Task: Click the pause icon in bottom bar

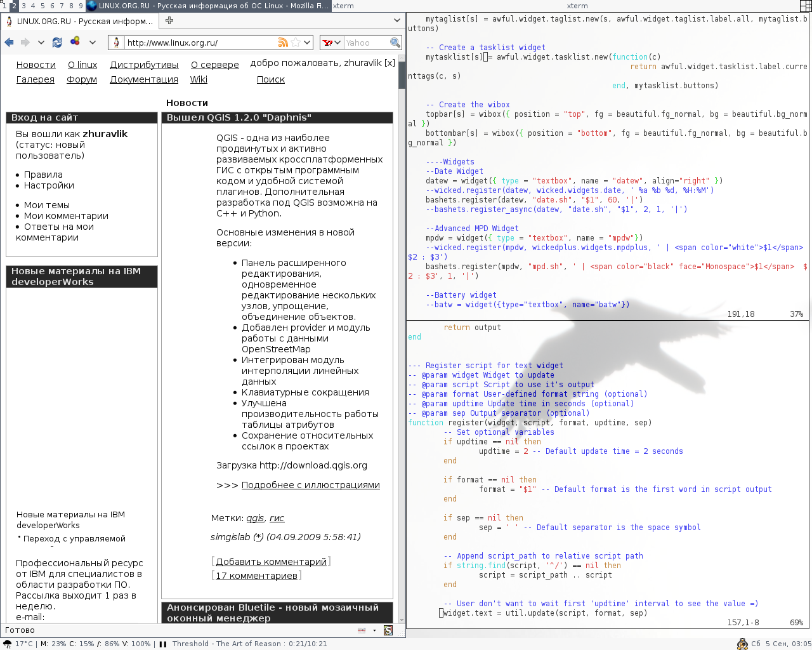Action: (163, 644)
